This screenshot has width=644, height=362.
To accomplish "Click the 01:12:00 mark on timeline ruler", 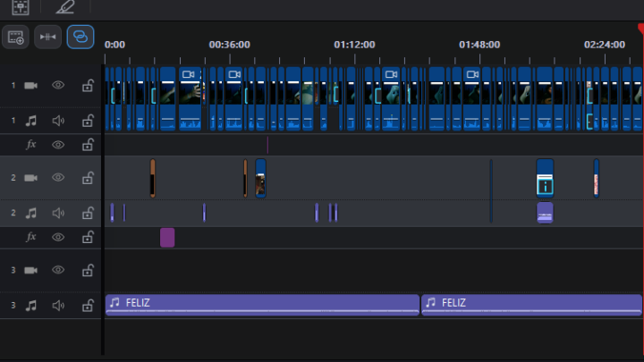I will (x=354, y=45).
